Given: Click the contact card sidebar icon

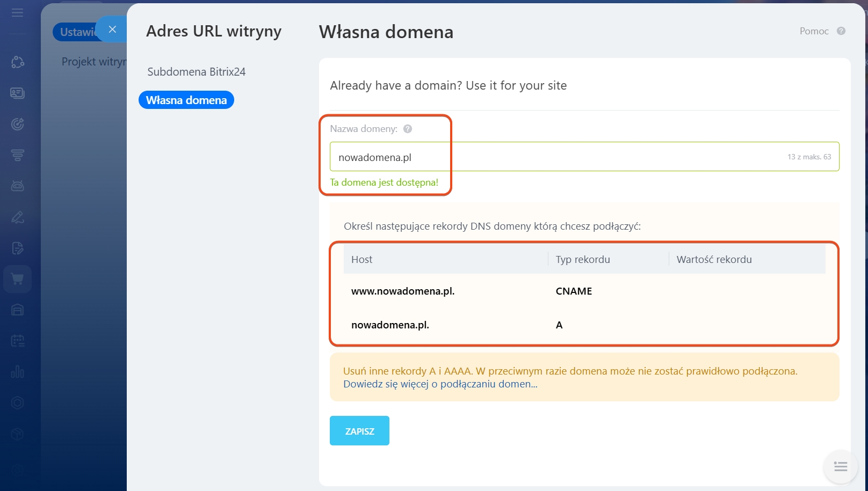Looking at the screenshot, I should [x=18, y=93].
